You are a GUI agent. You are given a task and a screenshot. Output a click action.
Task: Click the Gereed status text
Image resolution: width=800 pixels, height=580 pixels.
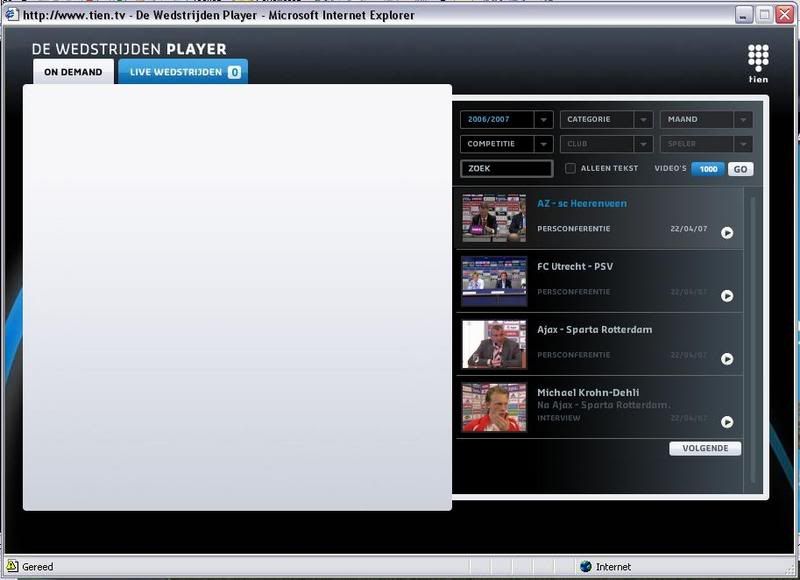coord(37,567)
